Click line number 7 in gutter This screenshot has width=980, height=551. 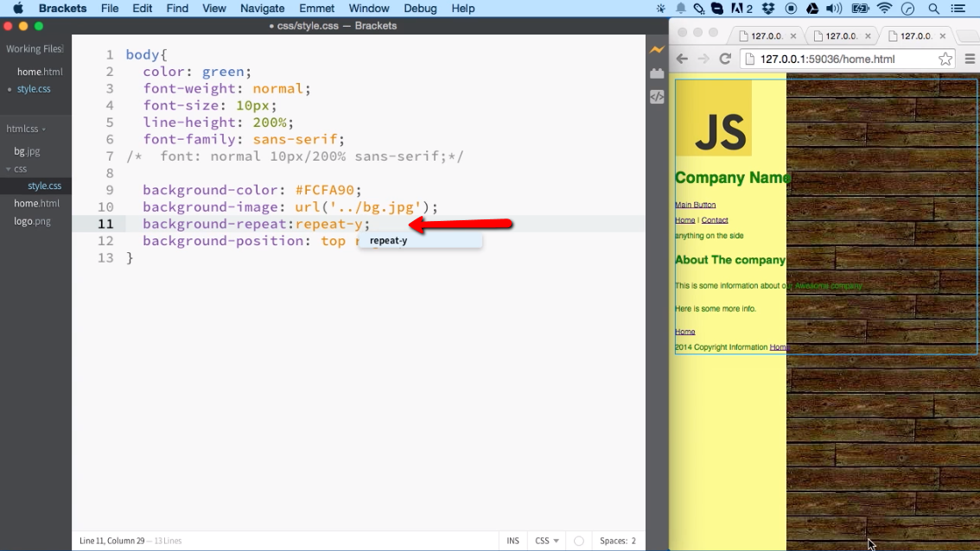tap(110, 156)
